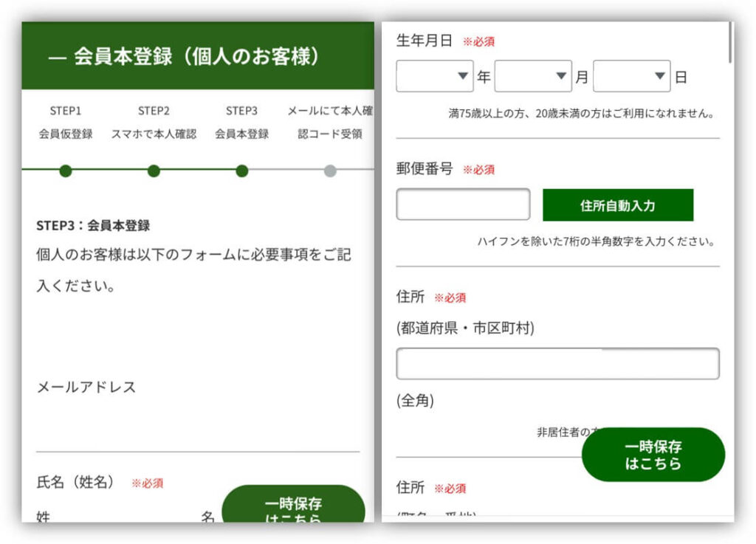756x544 pixels.
Task: Click the メールアドレス field label
Action: pos(86,388)
